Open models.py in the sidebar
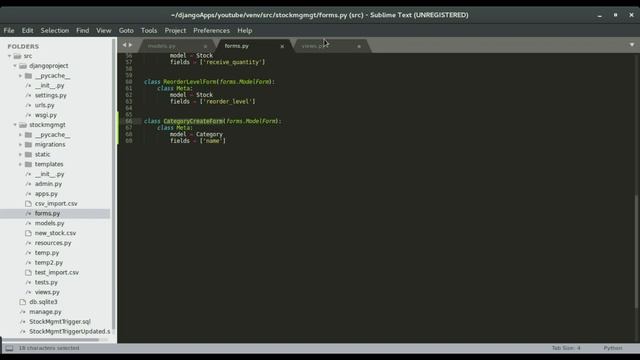Viewport: 640px width, 360px height. 49,223
